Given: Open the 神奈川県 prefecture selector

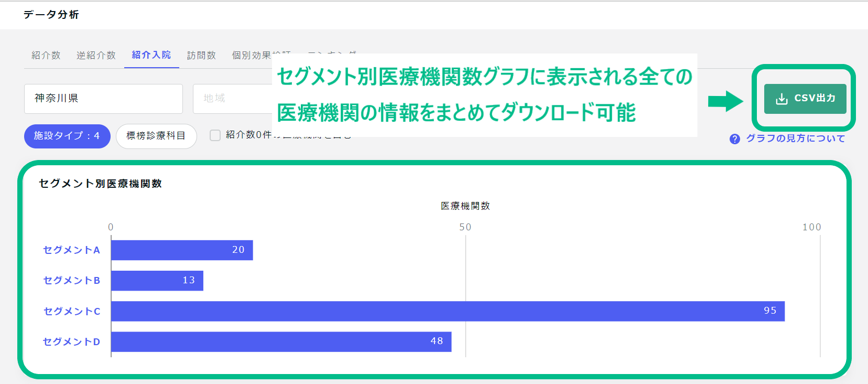Looking at the screenshot, I should click(103, 99).
